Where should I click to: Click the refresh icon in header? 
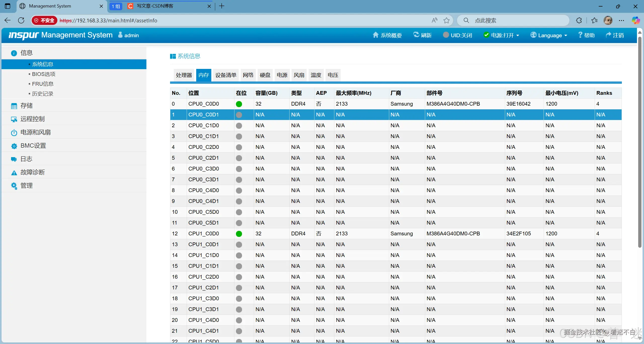pos(416,35)
